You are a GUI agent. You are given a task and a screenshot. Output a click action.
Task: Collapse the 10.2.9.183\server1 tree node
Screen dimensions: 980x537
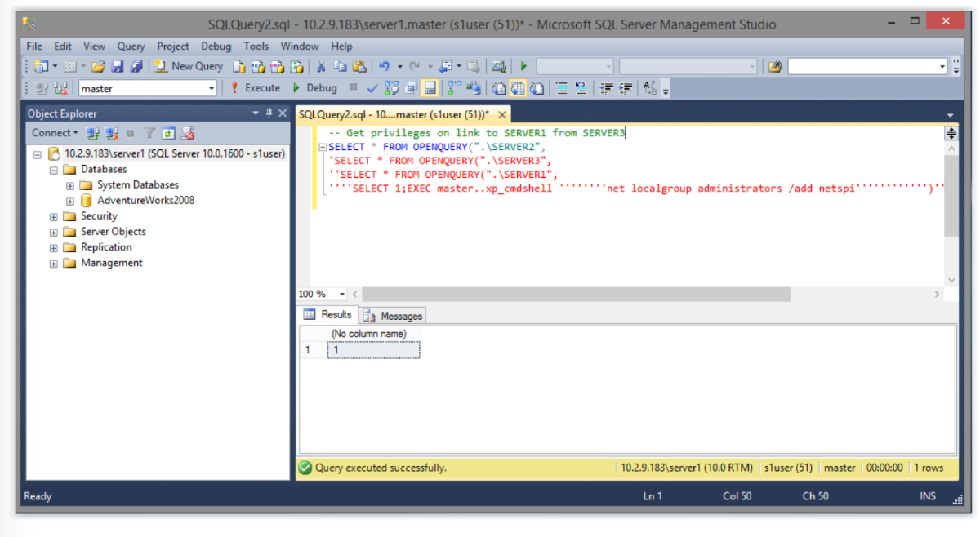point(38,153)
